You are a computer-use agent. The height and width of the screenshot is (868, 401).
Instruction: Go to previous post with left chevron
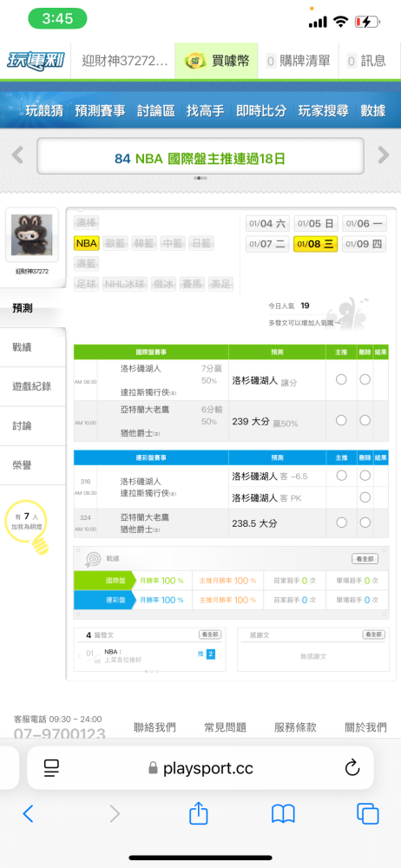click(x=79, y=656)
